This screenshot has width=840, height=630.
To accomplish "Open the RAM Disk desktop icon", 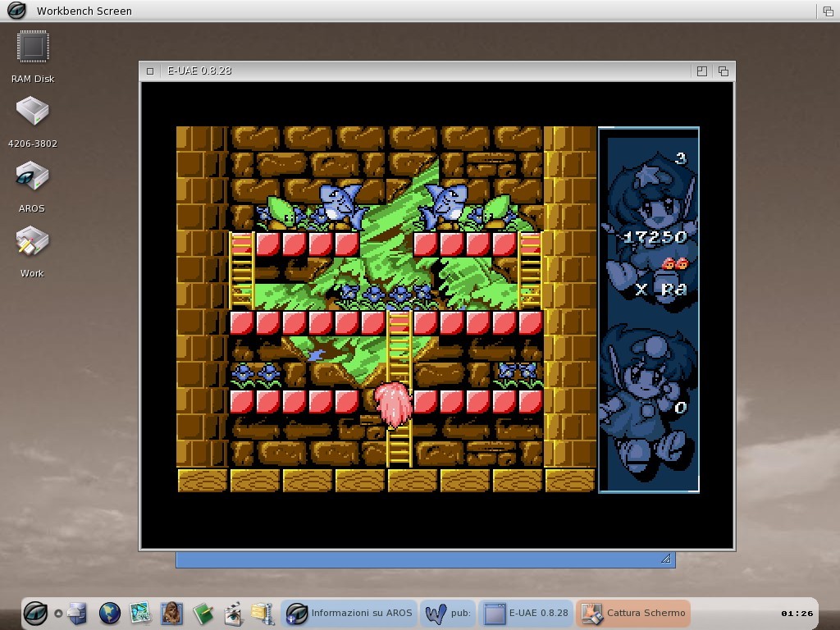I will (33, 47).
